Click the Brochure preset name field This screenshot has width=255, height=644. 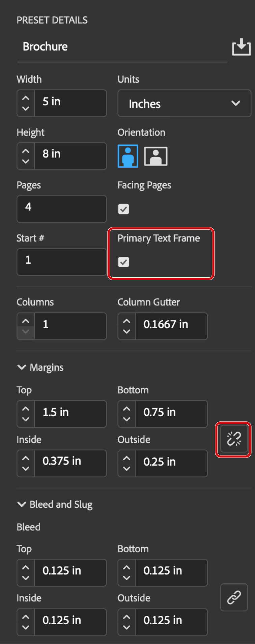122,47
